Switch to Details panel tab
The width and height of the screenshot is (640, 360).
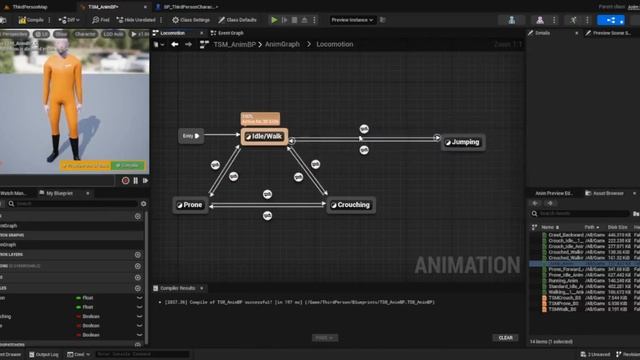tap(542, 33)
